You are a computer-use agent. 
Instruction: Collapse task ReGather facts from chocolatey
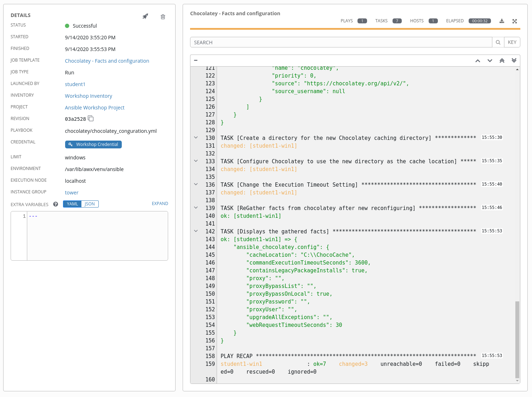(x=196, y=208)
